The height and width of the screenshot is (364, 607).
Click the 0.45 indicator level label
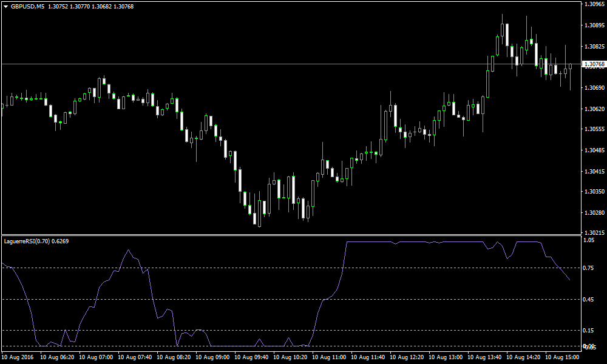pyautogui.click(x=588, y=299)
